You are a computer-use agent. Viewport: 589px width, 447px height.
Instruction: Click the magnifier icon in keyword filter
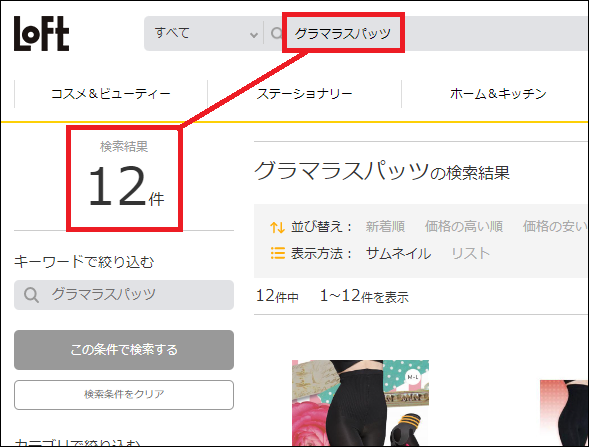[31, 295]
